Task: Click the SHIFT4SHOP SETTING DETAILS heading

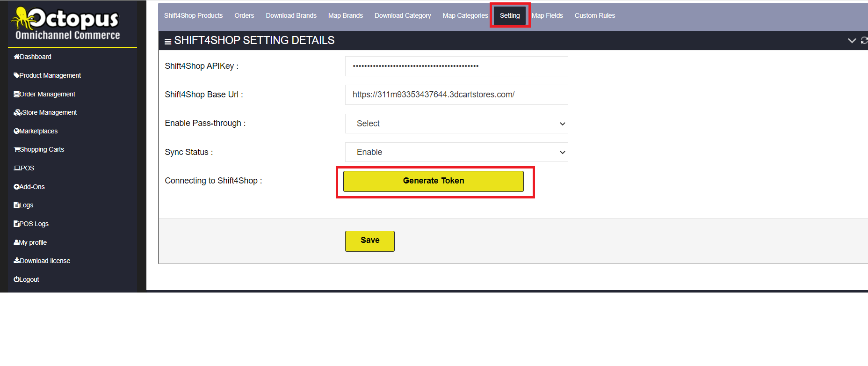Action: tap(254, 41)
